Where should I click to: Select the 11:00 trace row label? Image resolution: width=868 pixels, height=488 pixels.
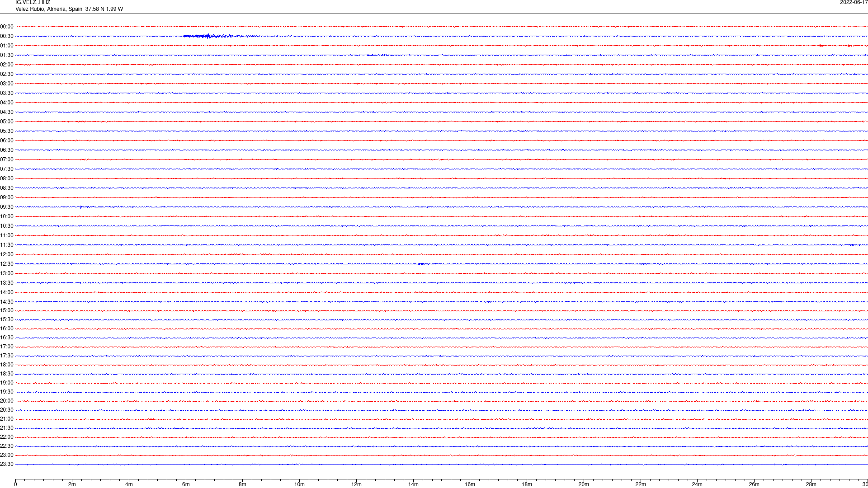7,235
